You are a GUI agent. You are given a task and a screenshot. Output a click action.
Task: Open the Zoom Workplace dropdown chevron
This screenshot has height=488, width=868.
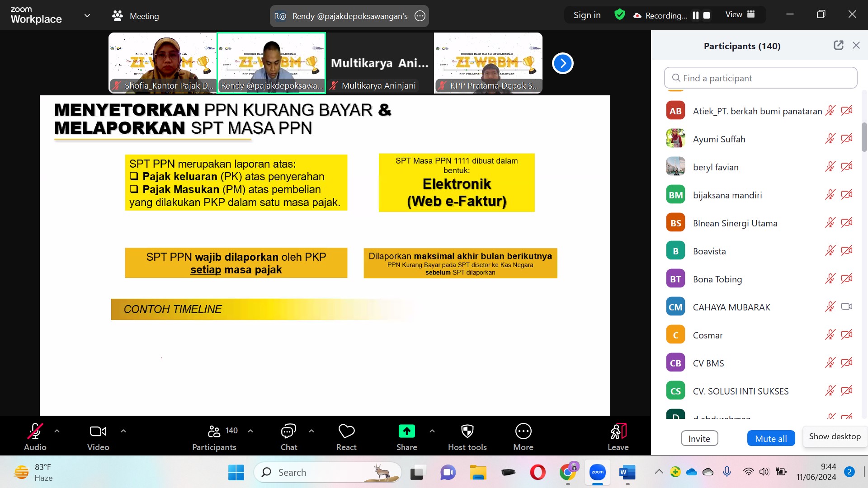point(87,15)
